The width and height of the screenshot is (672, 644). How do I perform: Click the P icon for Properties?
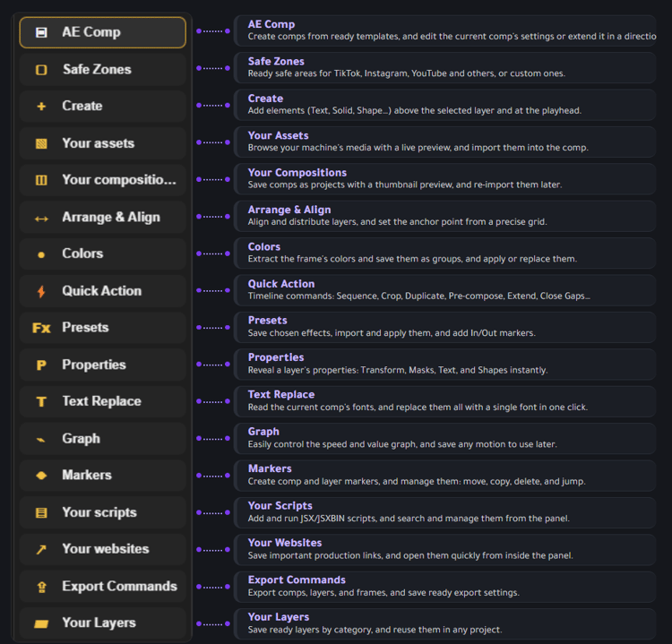pyautogui.click(x=41, y=365)
